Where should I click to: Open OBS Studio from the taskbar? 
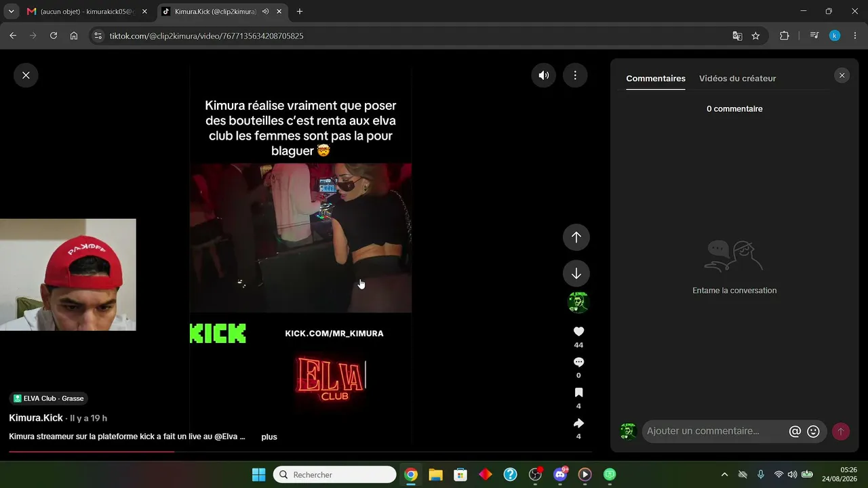(536, 474)
